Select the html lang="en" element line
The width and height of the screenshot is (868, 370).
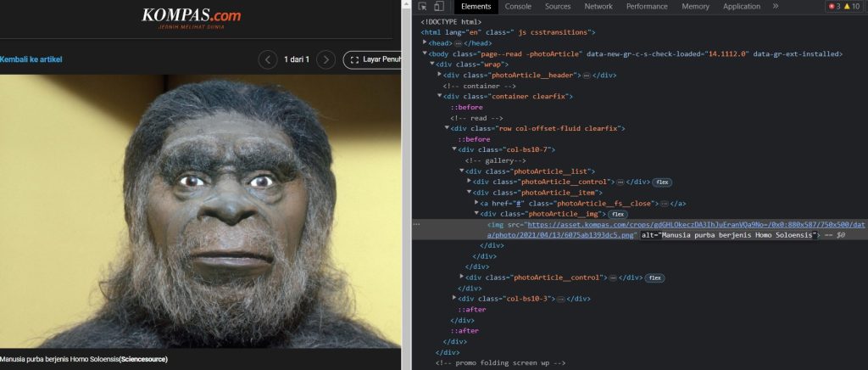click(508, 33)
